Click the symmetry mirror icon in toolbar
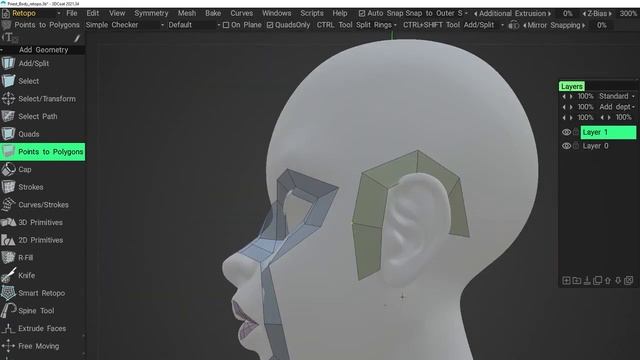640x360 pixels. (x=514, y=25)
